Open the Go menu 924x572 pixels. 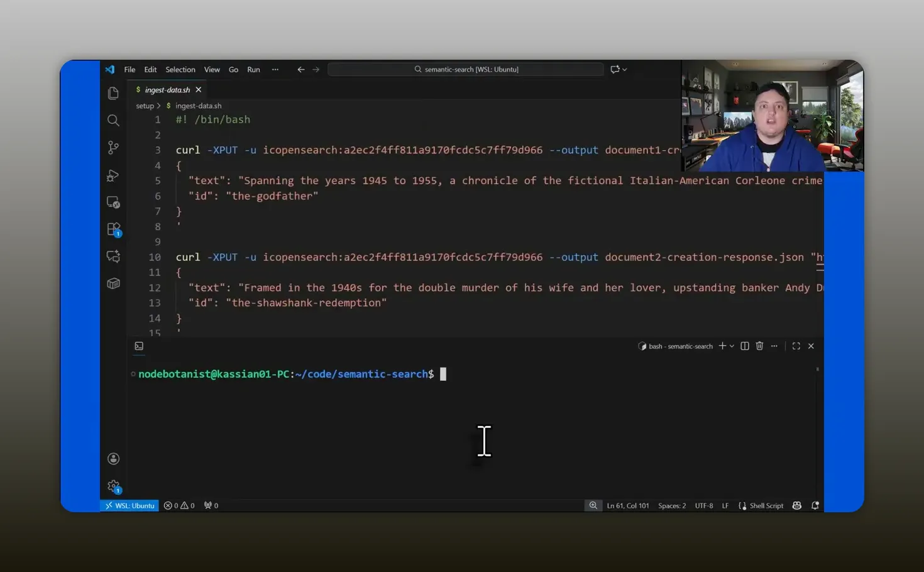pos(233,70)
